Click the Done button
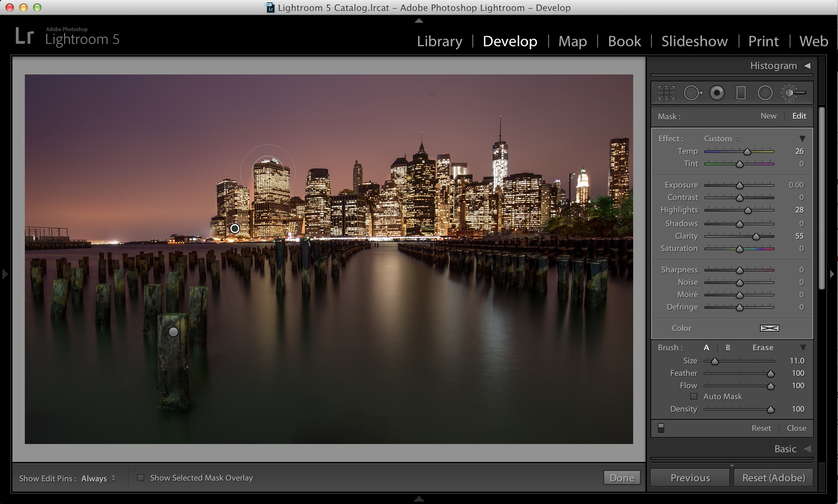This screenshot has width=838, height=504. coord(622,478)
